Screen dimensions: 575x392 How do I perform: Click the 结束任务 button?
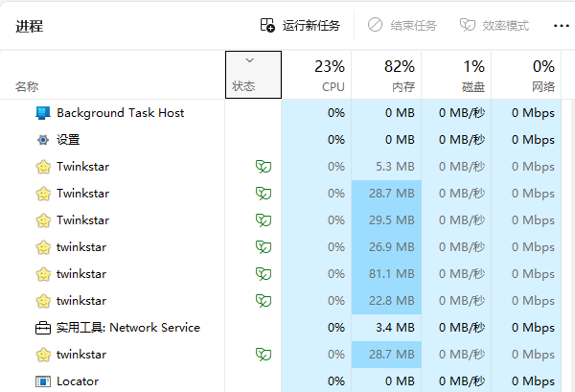click(402, 26)
